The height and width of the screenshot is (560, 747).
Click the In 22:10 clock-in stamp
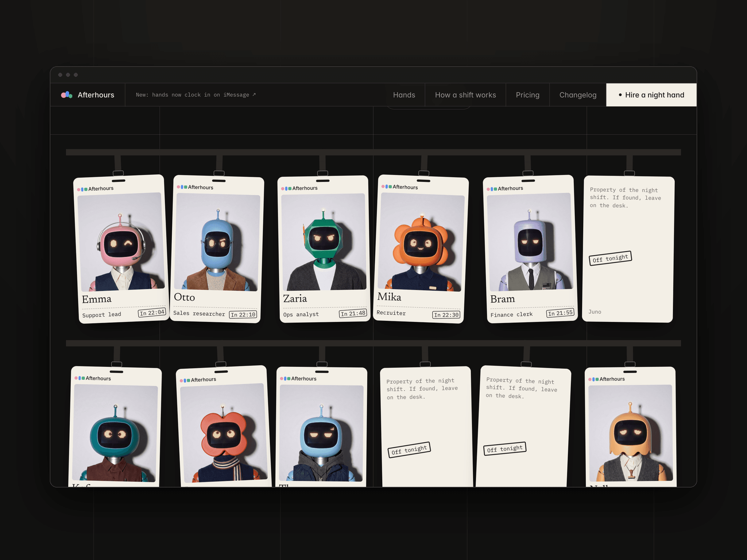click(x=243, y=315)
